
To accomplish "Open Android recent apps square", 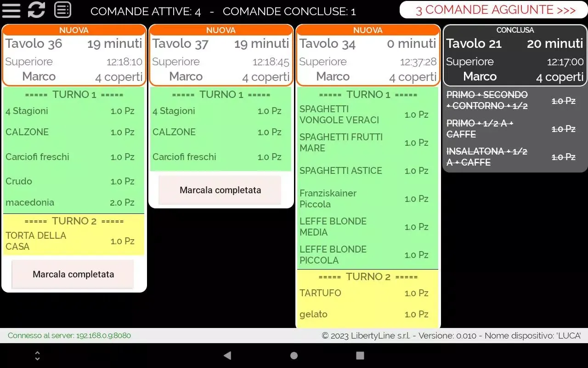I will pos(360,356).
